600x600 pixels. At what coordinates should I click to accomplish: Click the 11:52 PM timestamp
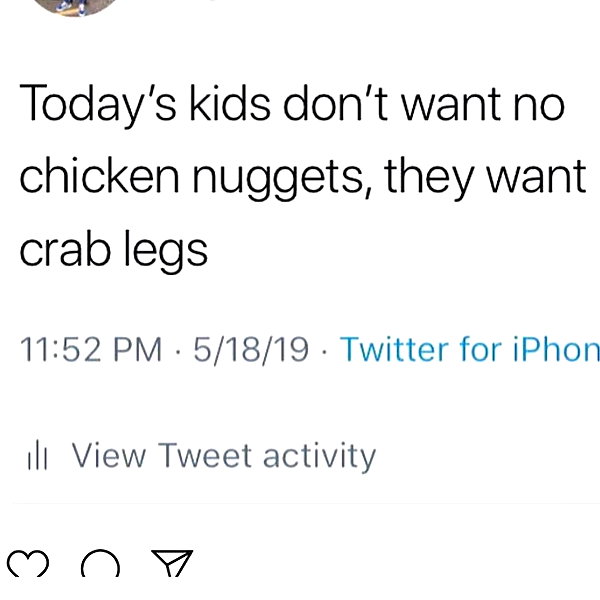(x=91, y=349)
